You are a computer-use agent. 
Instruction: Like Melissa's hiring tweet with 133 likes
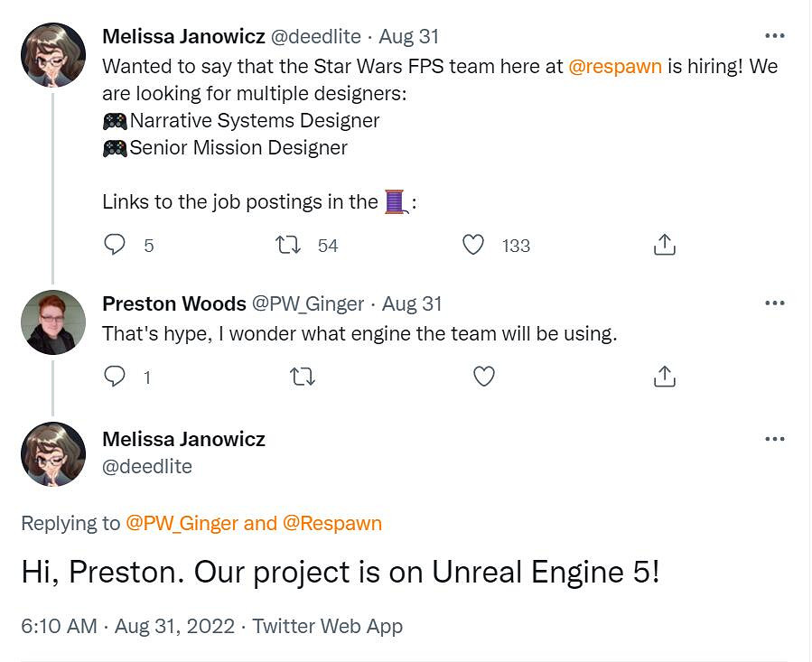tap(473, 245)
